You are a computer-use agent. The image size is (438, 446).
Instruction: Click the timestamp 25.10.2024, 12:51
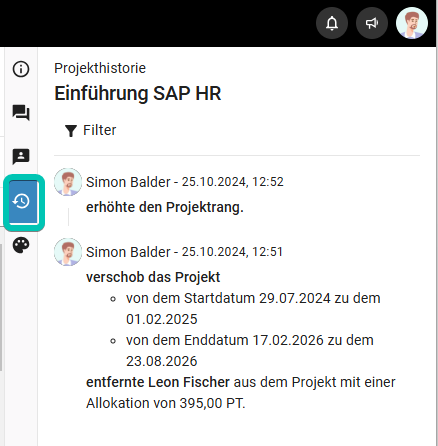[232, 252]
